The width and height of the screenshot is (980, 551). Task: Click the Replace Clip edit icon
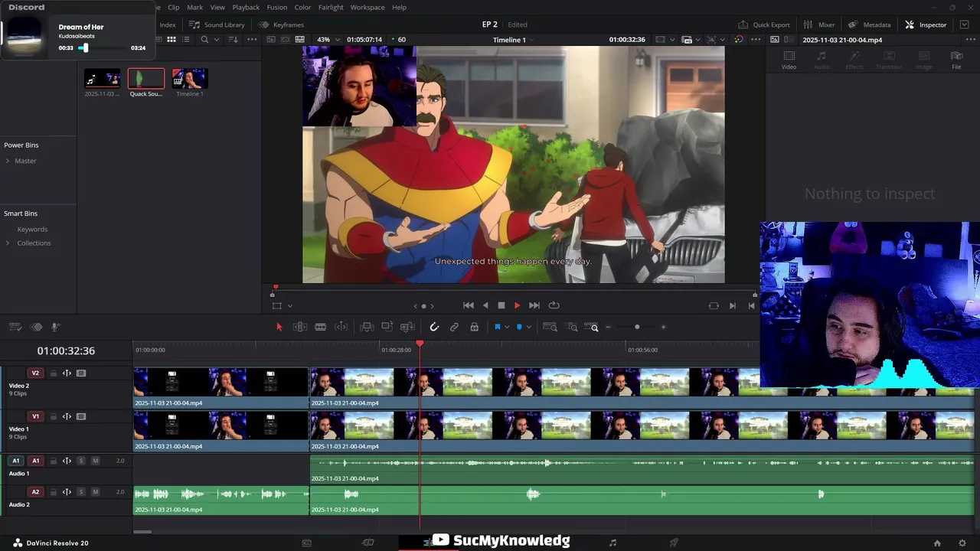point(408,327)
